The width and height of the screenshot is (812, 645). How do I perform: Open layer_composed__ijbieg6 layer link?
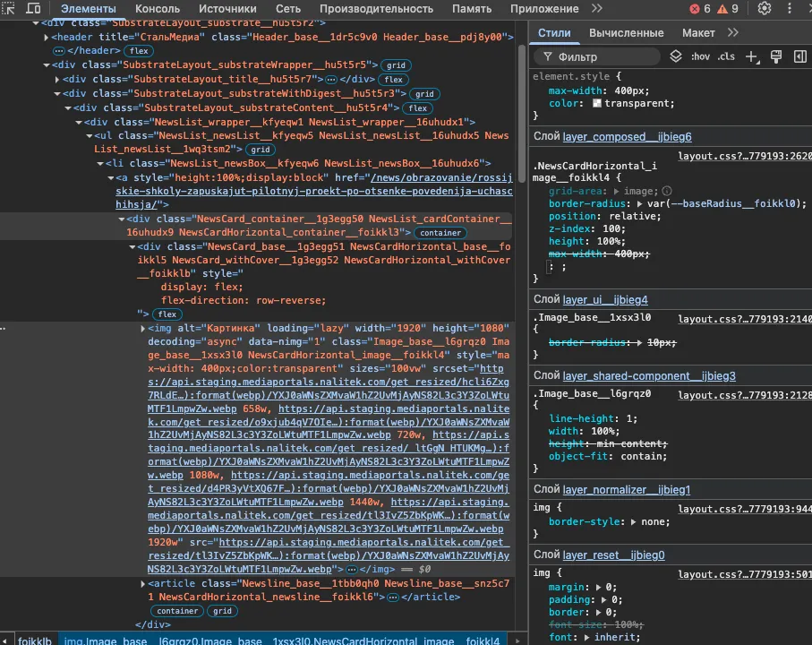[x=627, y=137]
